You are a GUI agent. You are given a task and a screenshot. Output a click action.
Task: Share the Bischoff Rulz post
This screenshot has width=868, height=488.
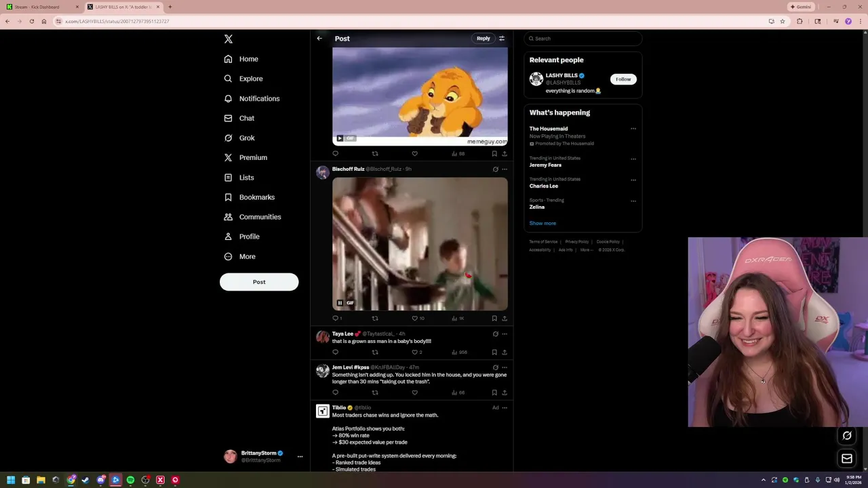505,319
